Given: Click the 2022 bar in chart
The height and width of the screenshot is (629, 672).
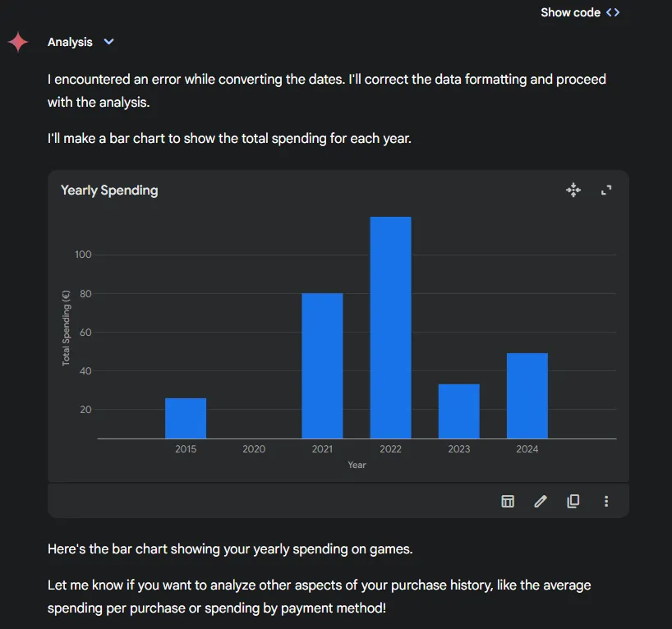Looking at the screenshot, I should click(390, 328).
